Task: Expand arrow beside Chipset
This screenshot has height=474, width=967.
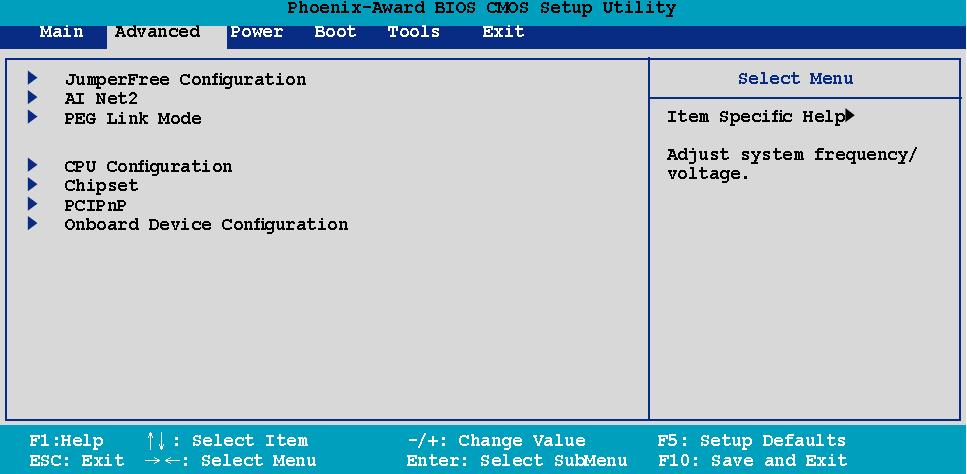Action: click(33, 184)
